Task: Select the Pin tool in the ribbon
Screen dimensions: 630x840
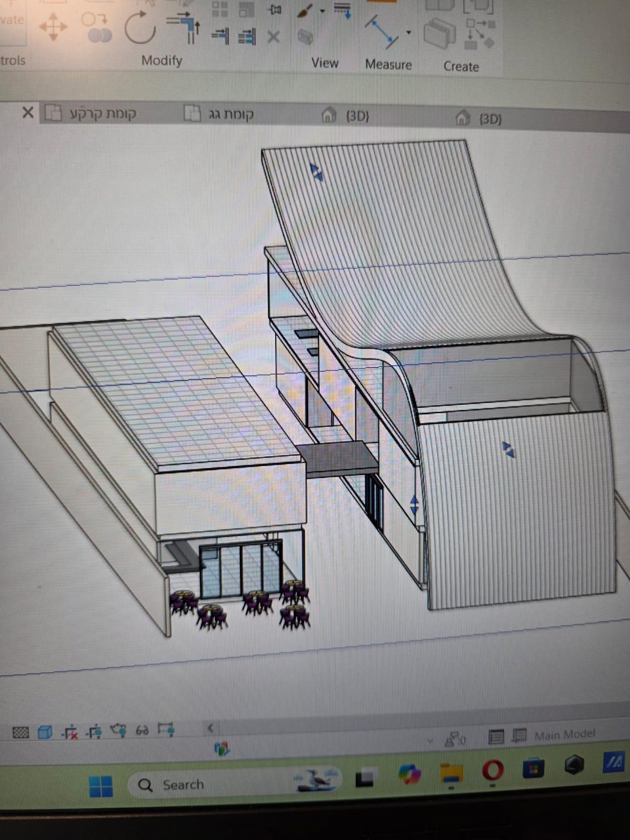Action: coord(274,9)
